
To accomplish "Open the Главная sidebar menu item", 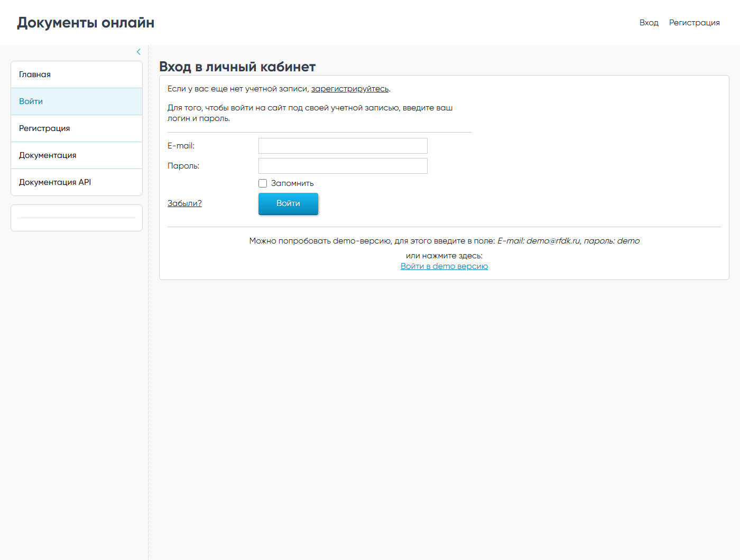I will click(x=77, y=74).
